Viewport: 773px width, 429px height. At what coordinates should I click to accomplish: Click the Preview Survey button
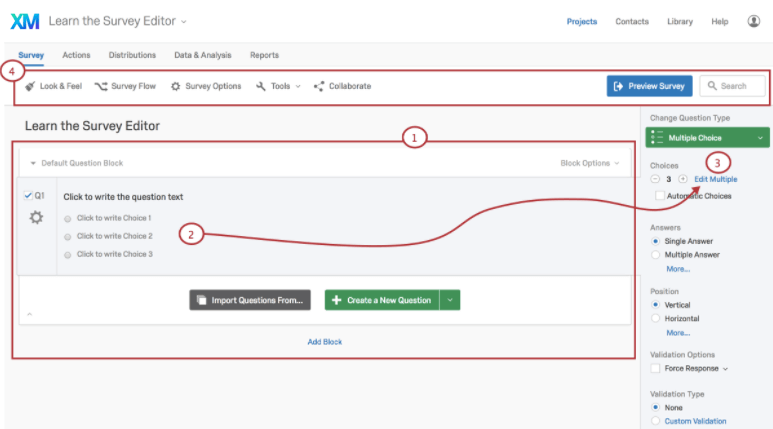pyautogui.click(x=649, y=86)
